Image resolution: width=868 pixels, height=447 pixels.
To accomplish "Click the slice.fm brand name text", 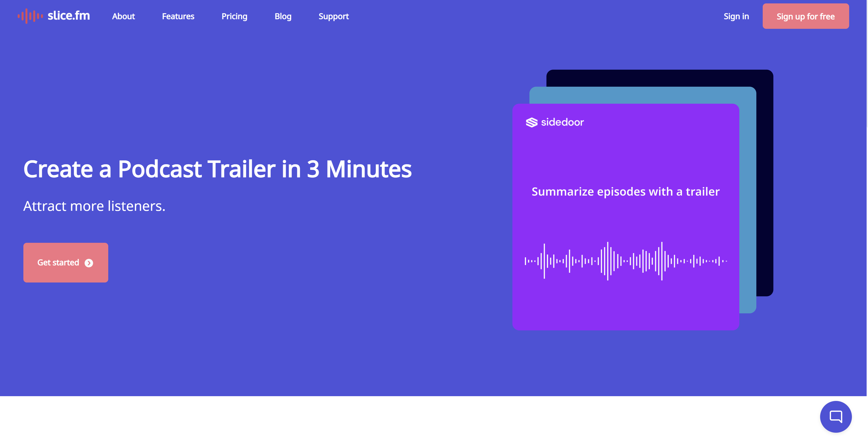I will tap(68, 16).
